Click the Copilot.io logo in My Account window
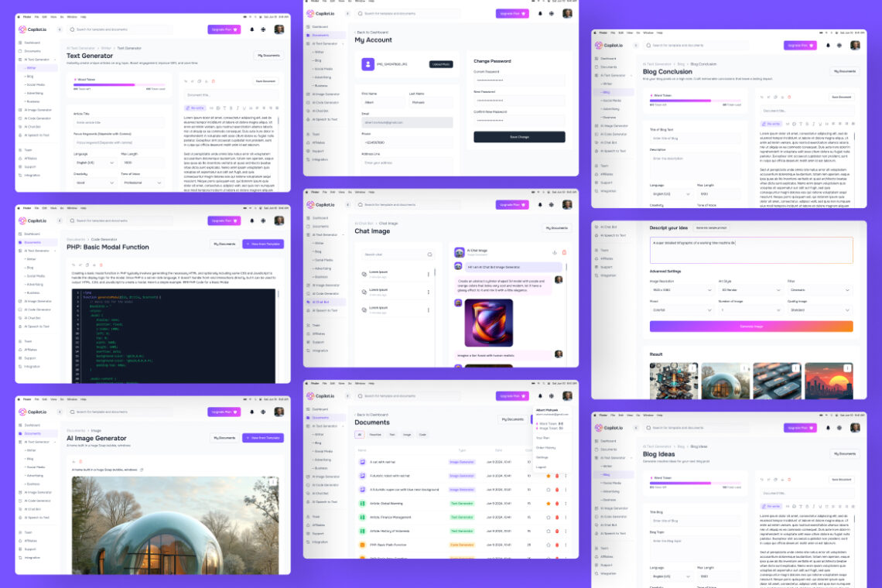882x588 pixels. click(321, 13)
